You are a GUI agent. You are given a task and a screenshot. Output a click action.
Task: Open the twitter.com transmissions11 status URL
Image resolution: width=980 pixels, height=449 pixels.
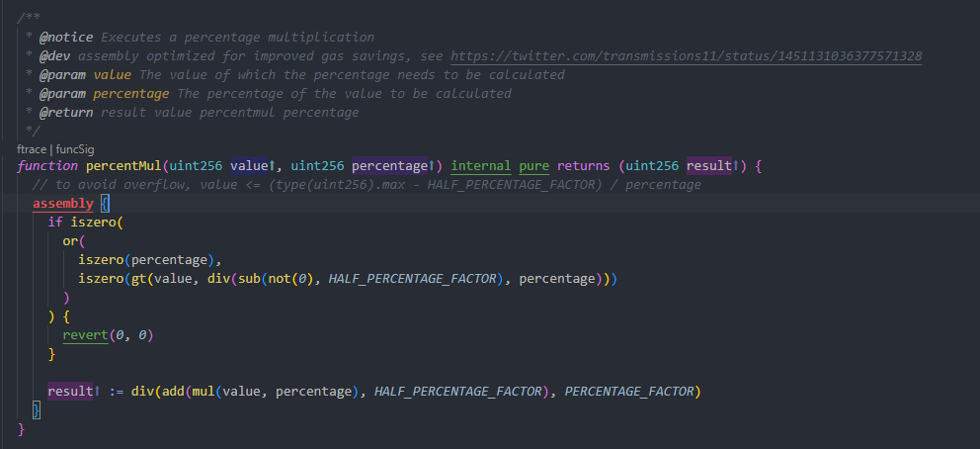pyautogui.click(x=687, y=56)
